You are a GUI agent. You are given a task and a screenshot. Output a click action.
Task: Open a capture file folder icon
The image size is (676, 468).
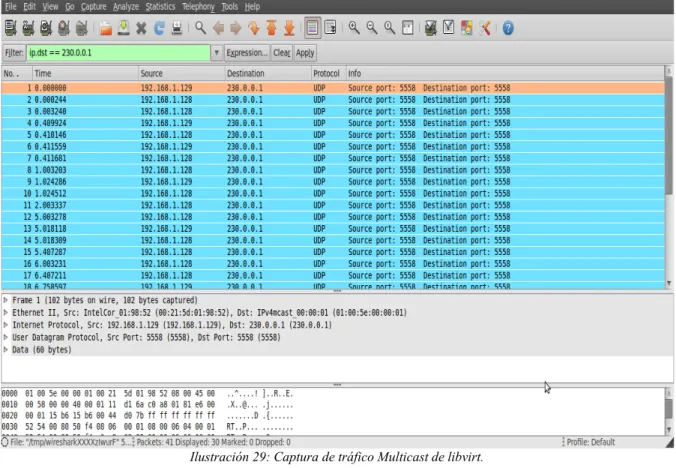106,28
